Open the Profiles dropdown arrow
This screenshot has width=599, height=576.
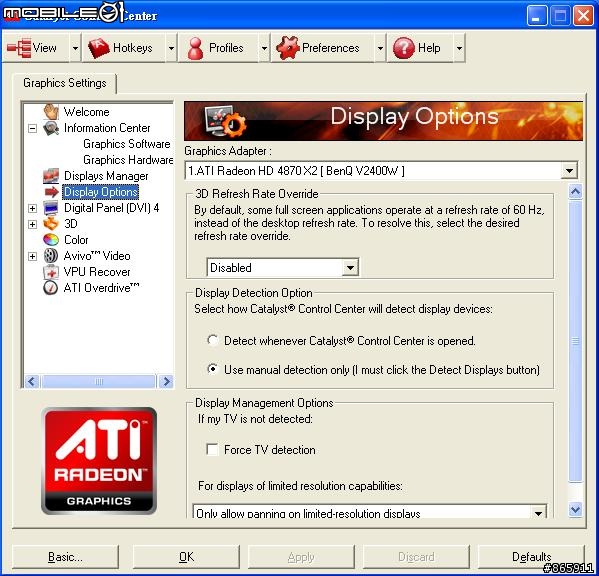tap(264, 48)
